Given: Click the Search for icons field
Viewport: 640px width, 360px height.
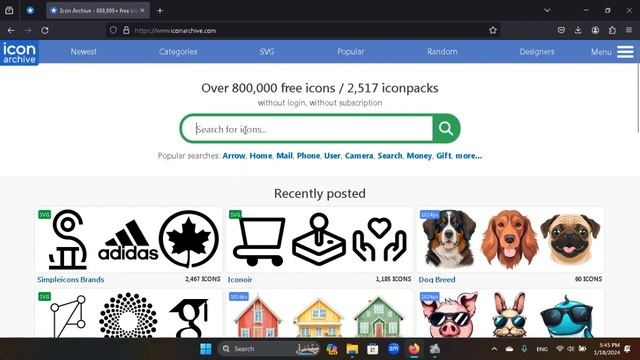Looking at the screenshot, I should coord(307,129).
